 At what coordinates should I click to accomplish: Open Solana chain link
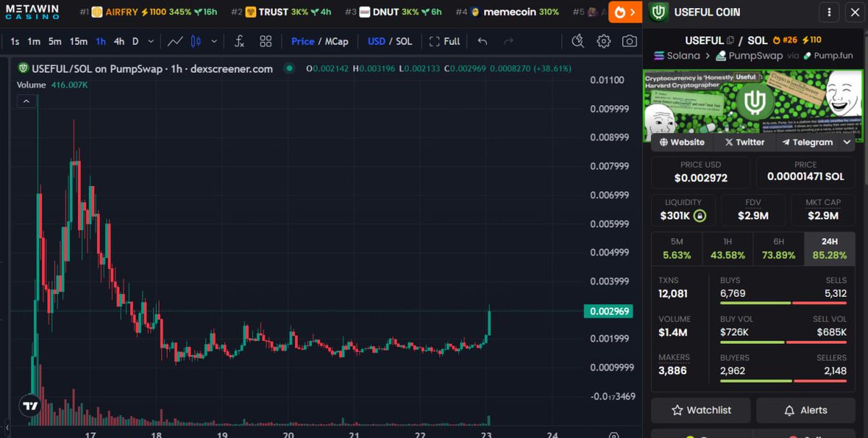pos(677,55)
